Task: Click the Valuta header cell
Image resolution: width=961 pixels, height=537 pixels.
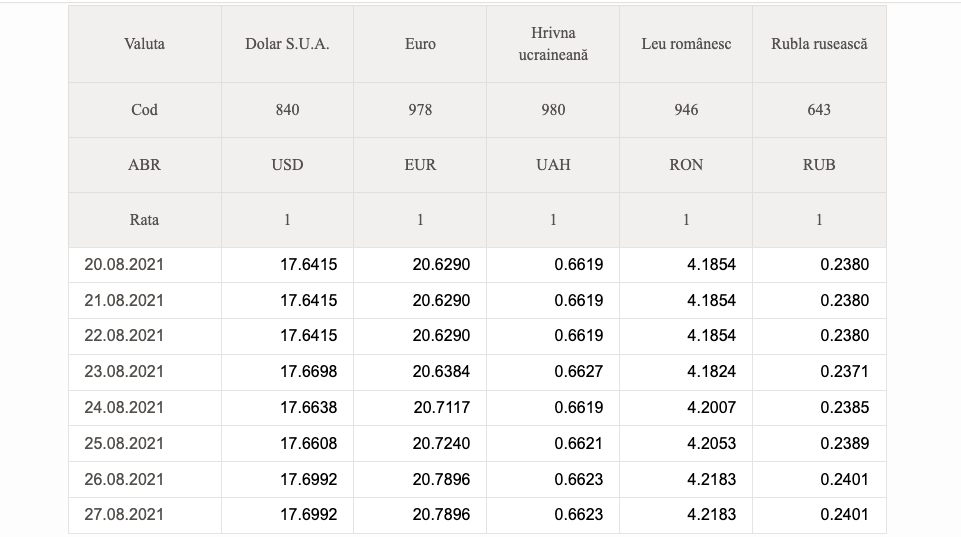Action: coord(145,44)
